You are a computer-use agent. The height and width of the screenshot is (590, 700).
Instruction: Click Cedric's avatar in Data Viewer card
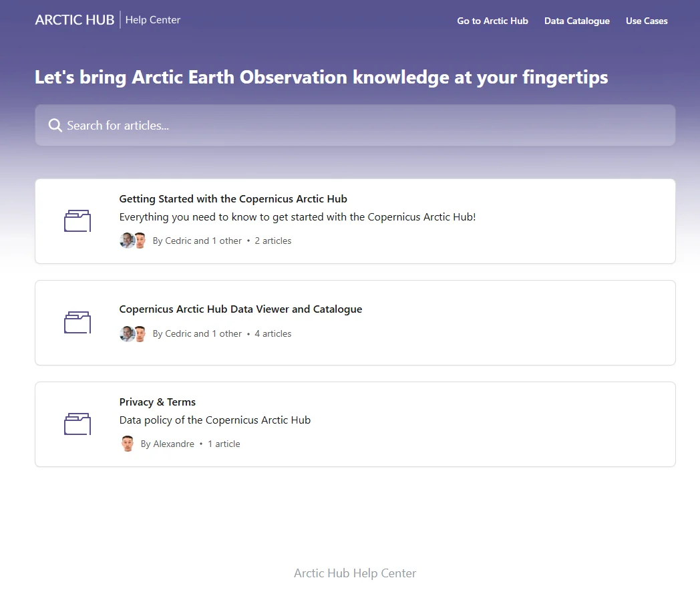coord(127,333)
